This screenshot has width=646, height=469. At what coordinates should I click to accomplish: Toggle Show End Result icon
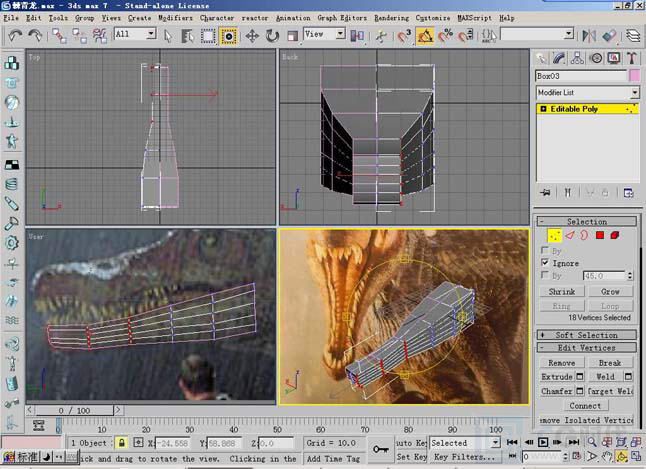point(568,192)
